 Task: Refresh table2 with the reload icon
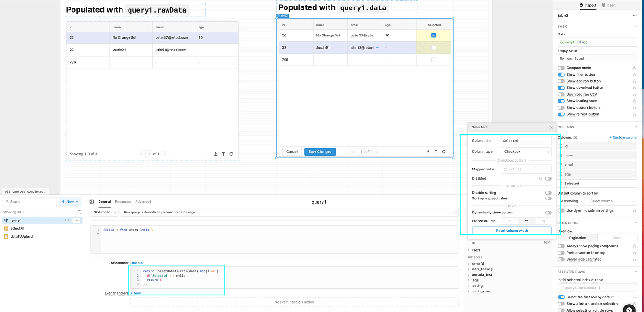[443, 151]
